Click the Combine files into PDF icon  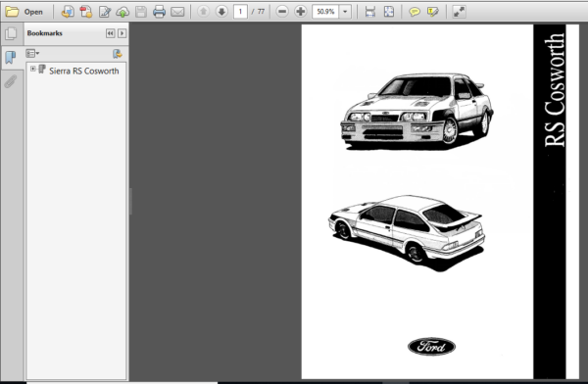[86, 12]
